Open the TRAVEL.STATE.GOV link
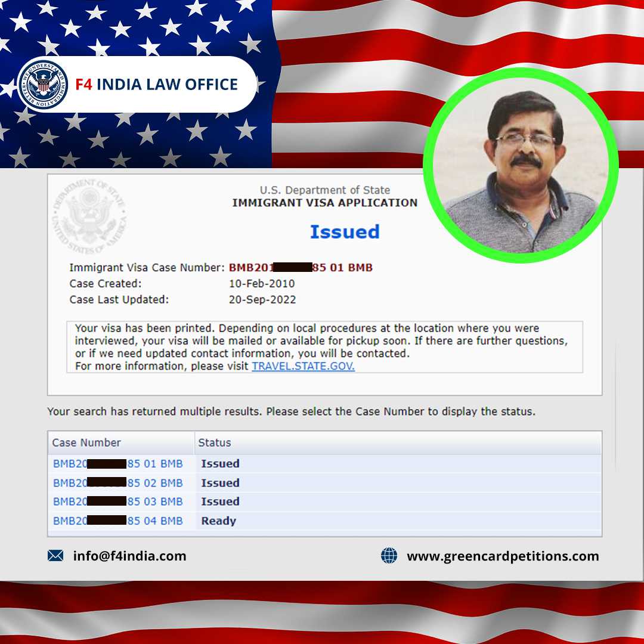This screenshot has width=644, height=644. coord(303,366)
